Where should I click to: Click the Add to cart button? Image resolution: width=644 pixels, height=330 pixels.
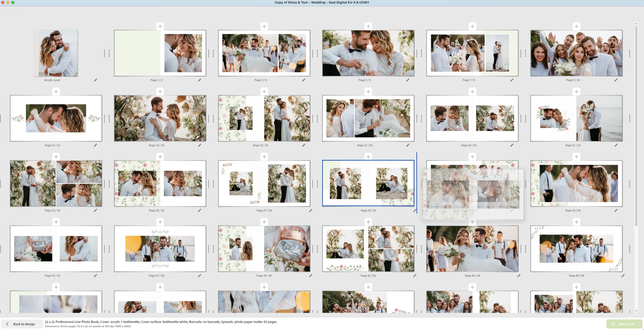click(x=624, y=324)
